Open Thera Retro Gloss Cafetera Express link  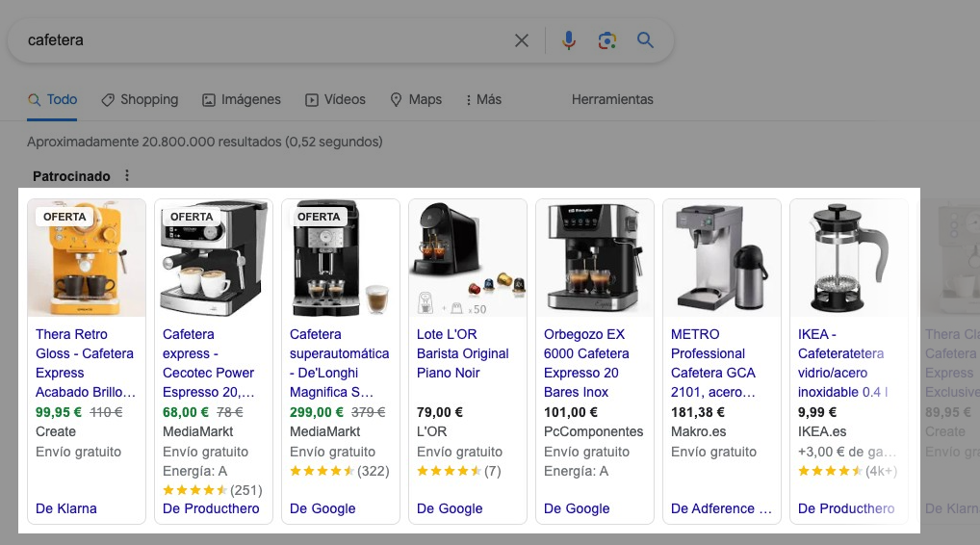click(x=86, y=363)
